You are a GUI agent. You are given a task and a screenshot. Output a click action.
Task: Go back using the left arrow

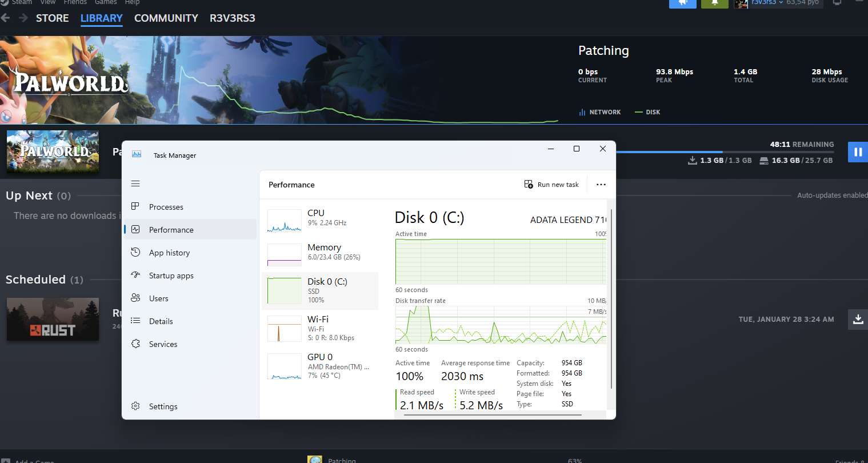pos(6,18)
